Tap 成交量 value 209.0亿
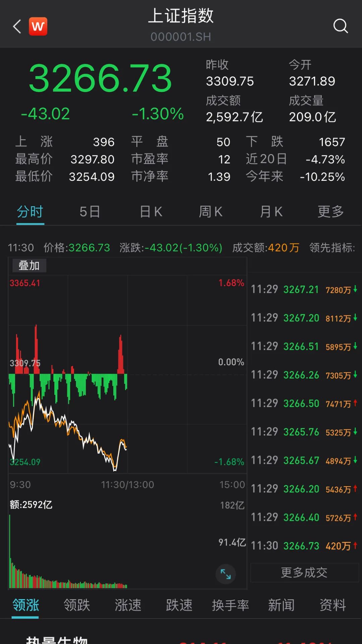This screenshot has height=644, width=362. pyautogui.click(x=312, y=117)
